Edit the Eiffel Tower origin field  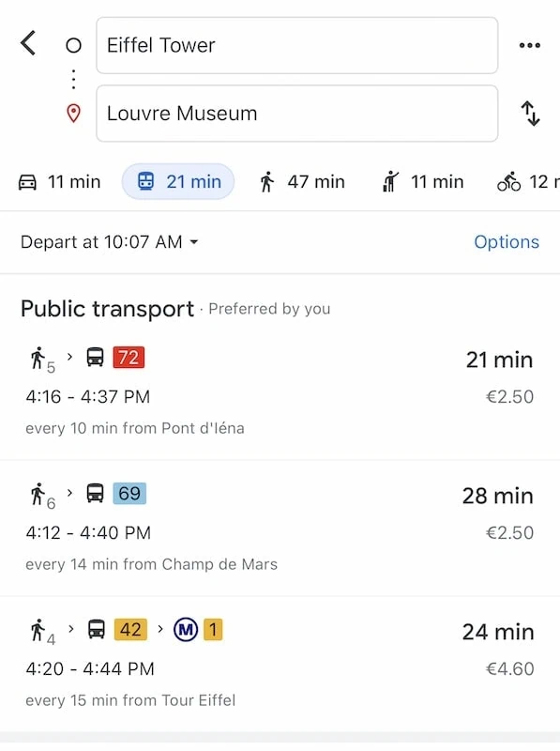(296, 45)
